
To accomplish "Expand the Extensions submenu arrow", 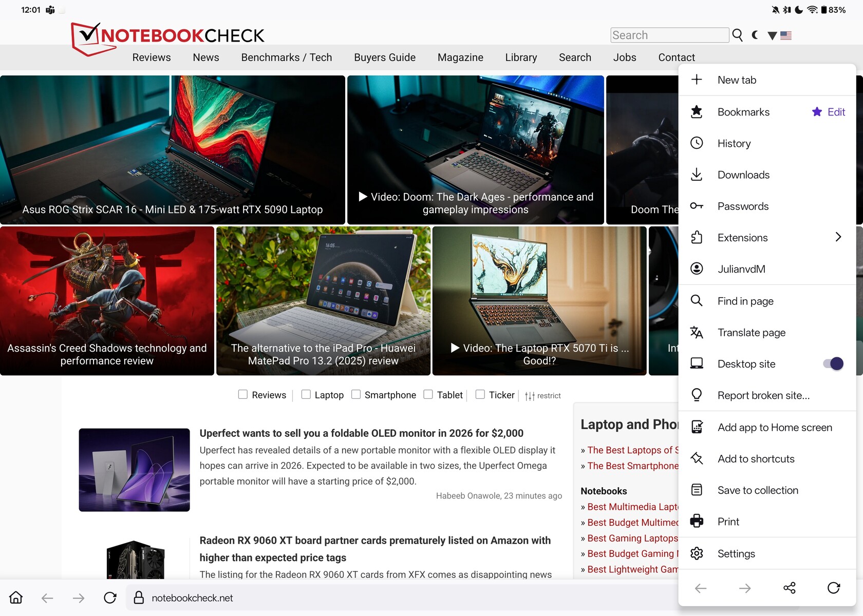I will click(838, 237).
